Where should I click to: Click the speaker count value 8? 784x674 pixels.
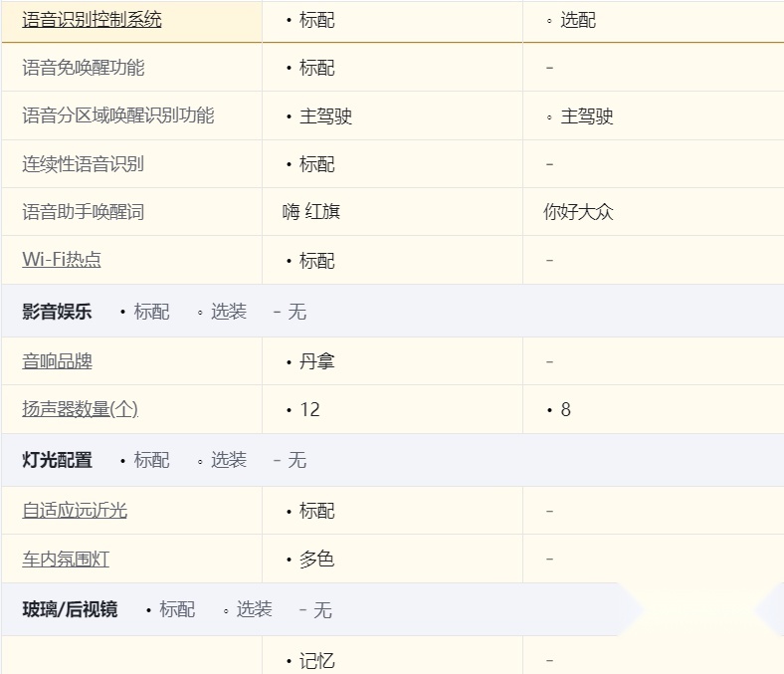[565, 409]
